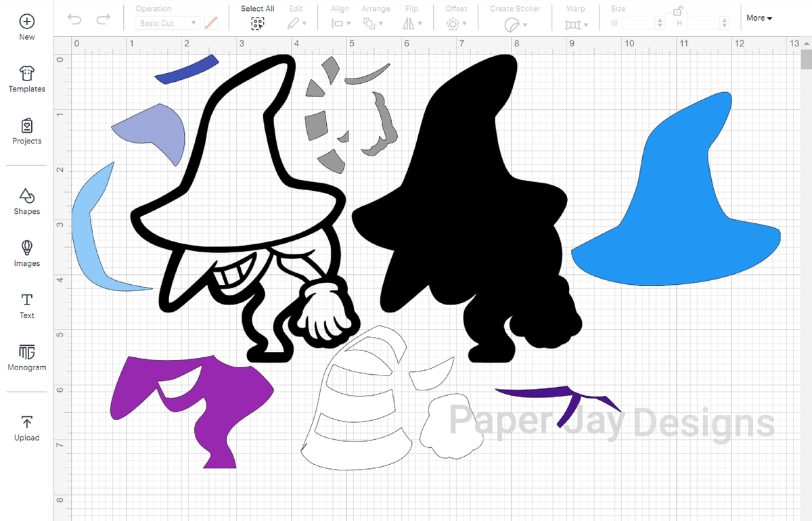Open the Projects panel
This screenshot has height=521, width=812.
click(27, 131)
